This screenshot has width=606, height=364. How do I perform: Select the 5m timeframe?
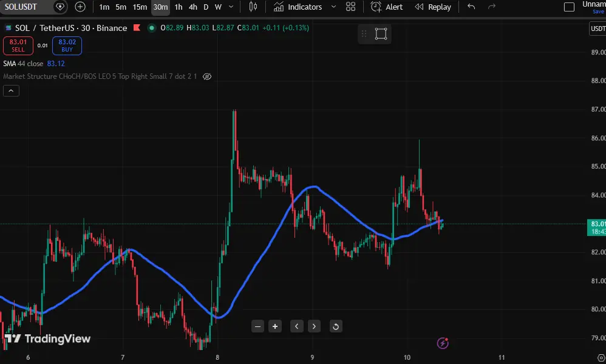point(121,7)
